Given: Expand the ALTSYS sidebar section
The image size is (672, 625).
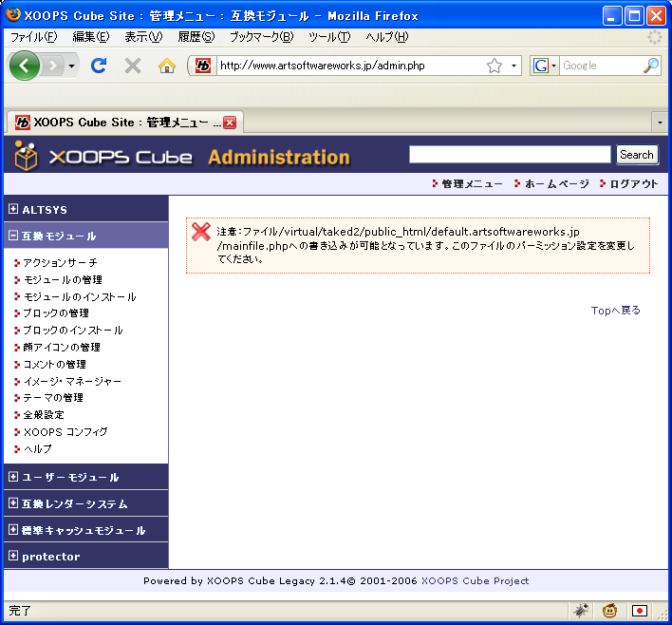Looking at the screenshot, I should (x=13, y=209).
